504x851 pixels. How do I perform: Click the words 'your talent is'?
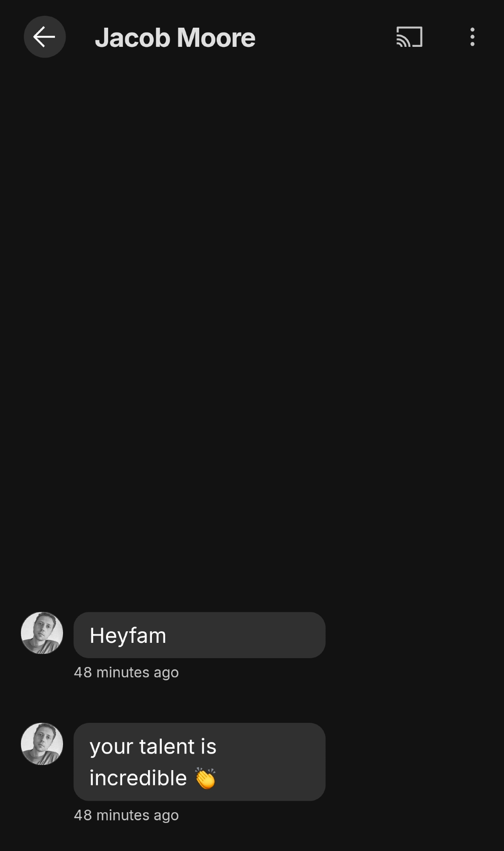point(153,746)
